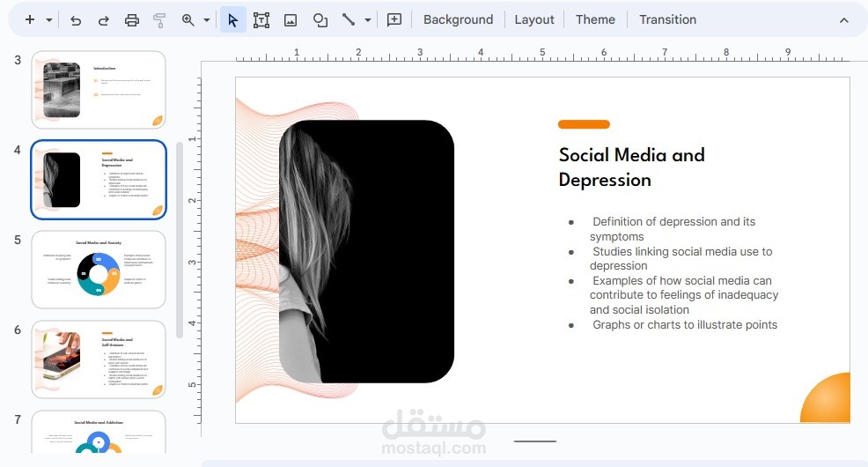The width and height of the screenshot is (868, 467).
Task: Click the filmstrip vertical scrollbar
Action: pyautogui.click(x=179, y=240)
